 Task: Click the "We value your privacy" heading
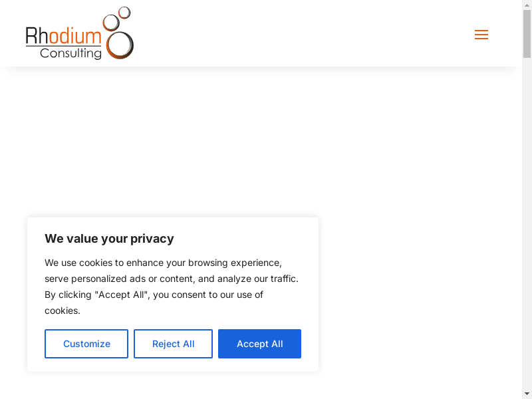(109, 239)
